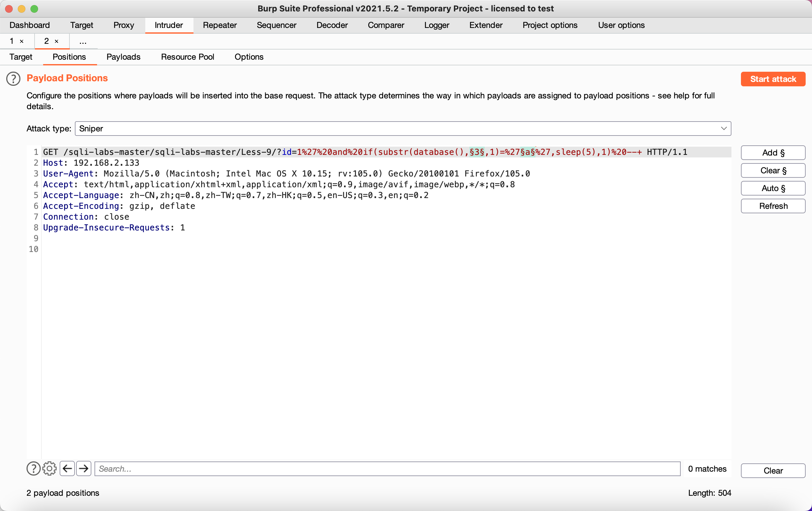
Task: Open the Extender tab
Action: 486,25
